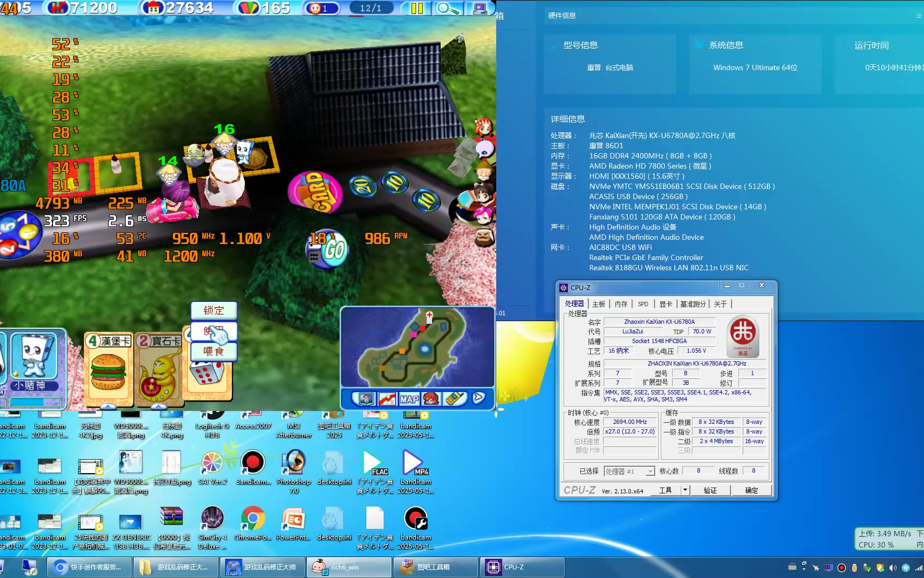924x578 pixels.
Task: Click the pencil notes icon below the minimap
Action: 455,399
